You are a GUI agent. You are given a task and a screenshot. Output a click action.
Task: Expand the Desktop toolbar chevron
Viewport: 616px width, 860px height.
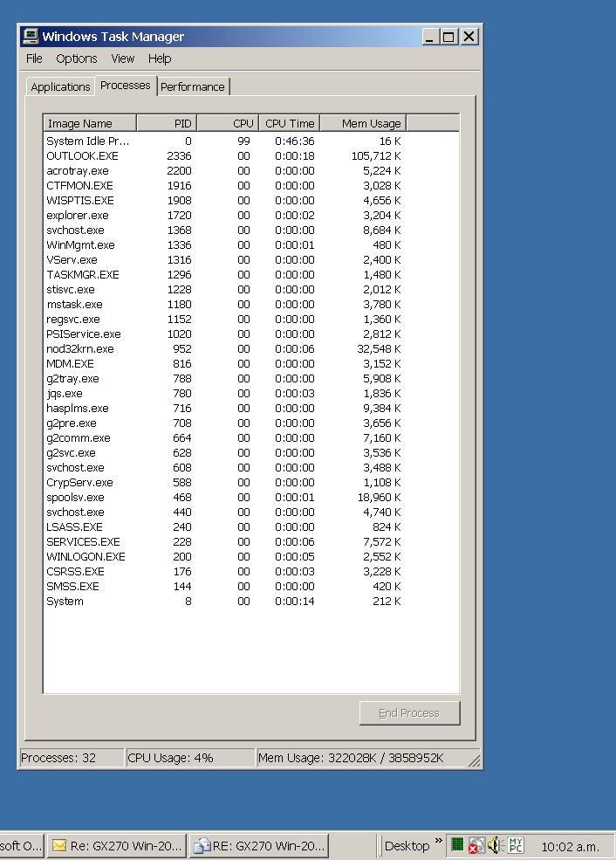tap(438, 840)
